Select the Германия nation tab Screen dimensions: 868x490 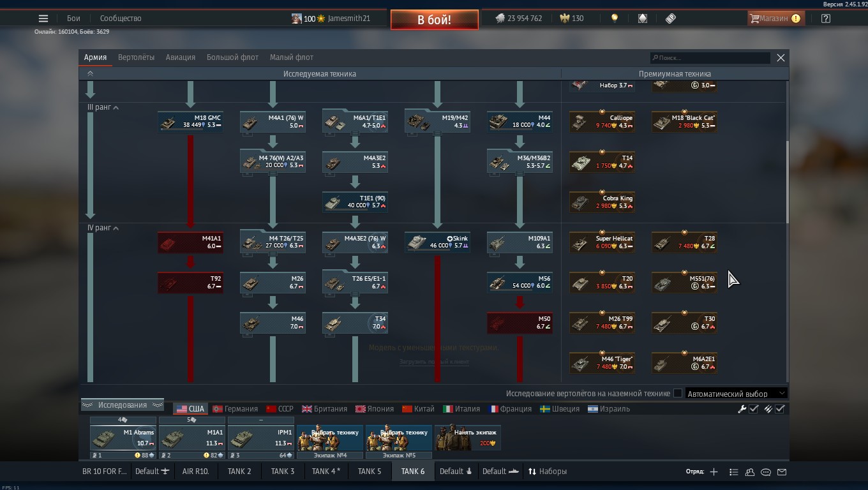(x=235, y=409)
